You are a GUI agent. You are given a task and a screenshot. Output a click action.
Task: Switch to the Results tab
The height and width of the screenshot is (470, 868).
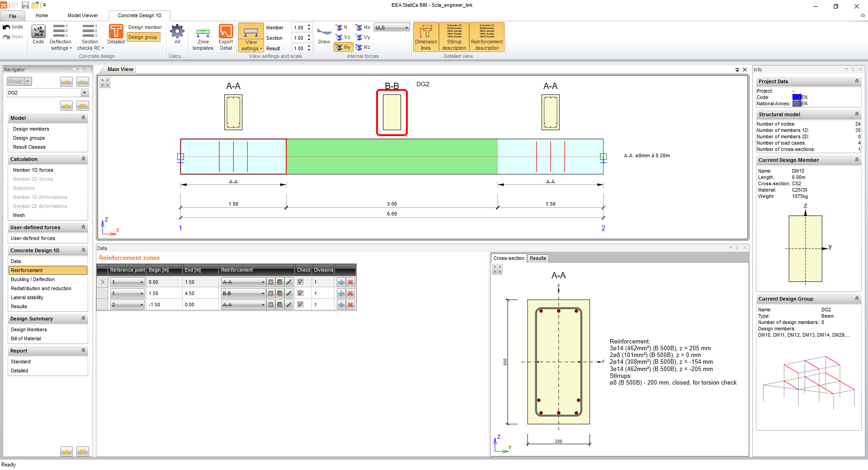pos(538,258)
